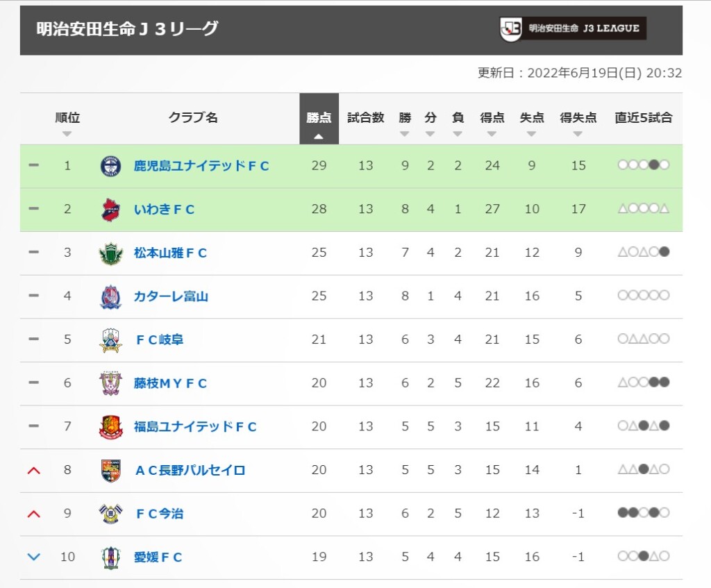Select the active 勝点 column header

click(x=319, y=119)
